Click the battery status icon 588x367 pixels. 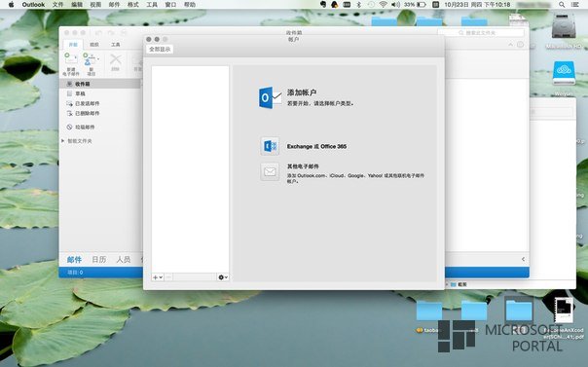click(422, 5)
